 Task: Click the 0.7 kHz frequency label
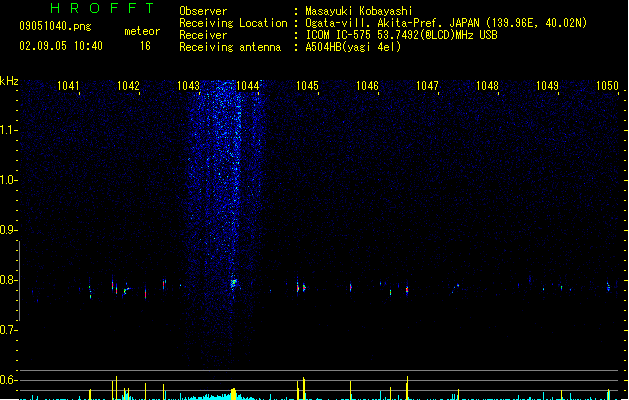(x=8, y=330)
